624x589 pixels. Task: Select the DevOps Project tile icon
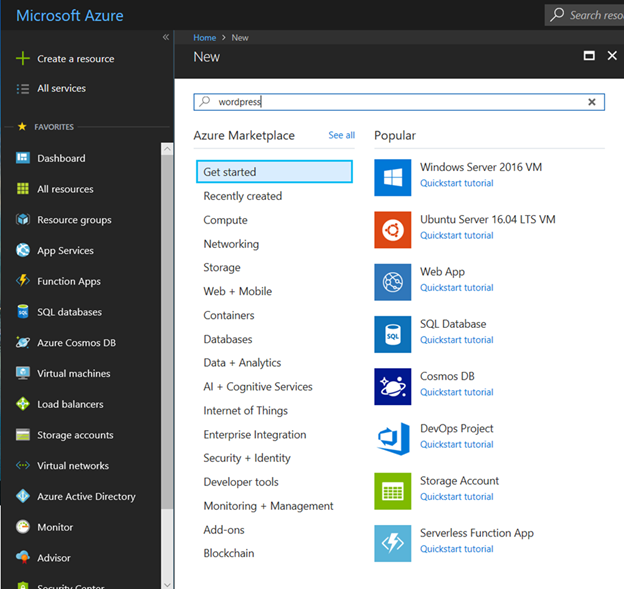392,439
